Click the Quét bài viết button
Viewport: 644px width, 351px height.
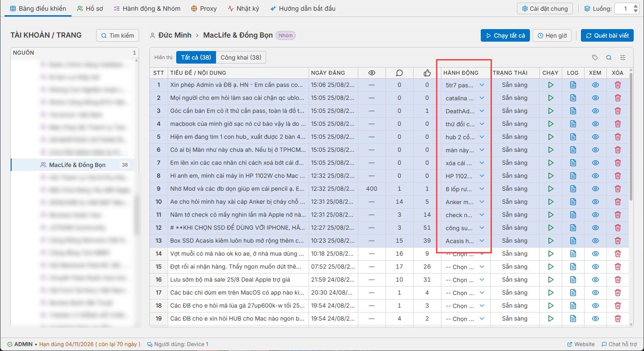pos(607,35)
